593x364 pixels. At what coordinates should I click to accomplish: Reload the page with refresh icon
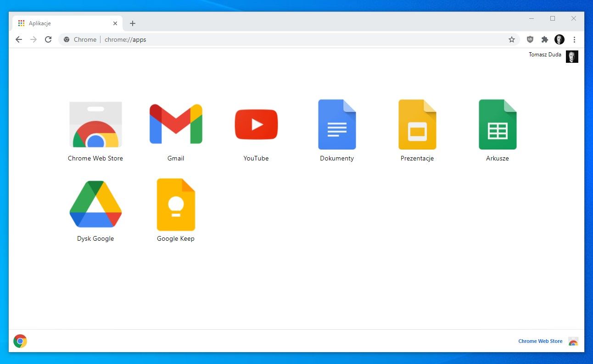pyautogui.click(x=48, y=39)
